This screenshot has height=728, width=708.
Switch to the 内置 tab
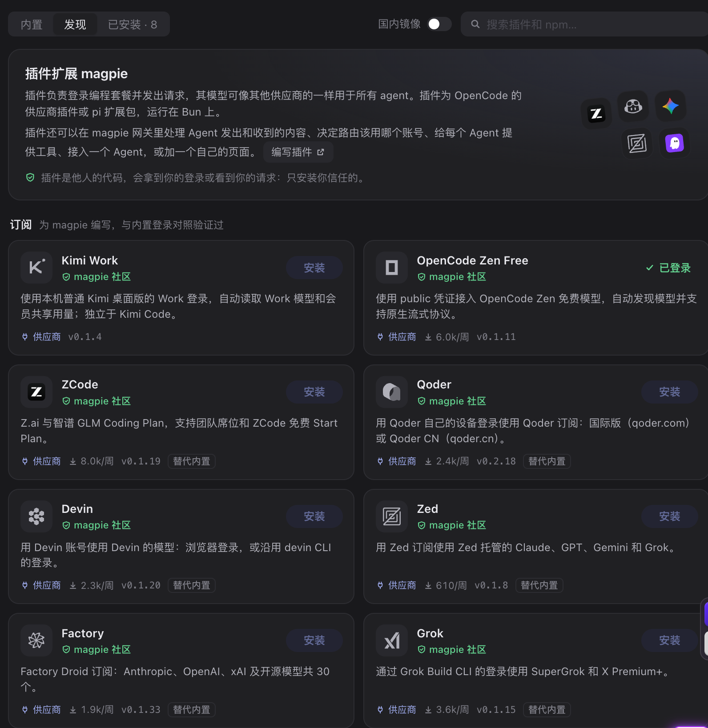[x=32, y=24]
